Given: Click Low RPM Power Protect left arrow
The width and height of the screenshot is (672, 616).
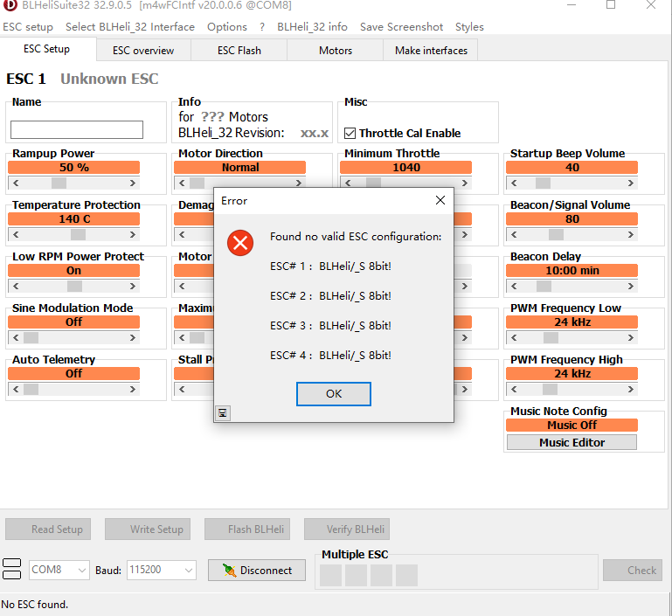Looking at the screenshot, I should (16, 286).
